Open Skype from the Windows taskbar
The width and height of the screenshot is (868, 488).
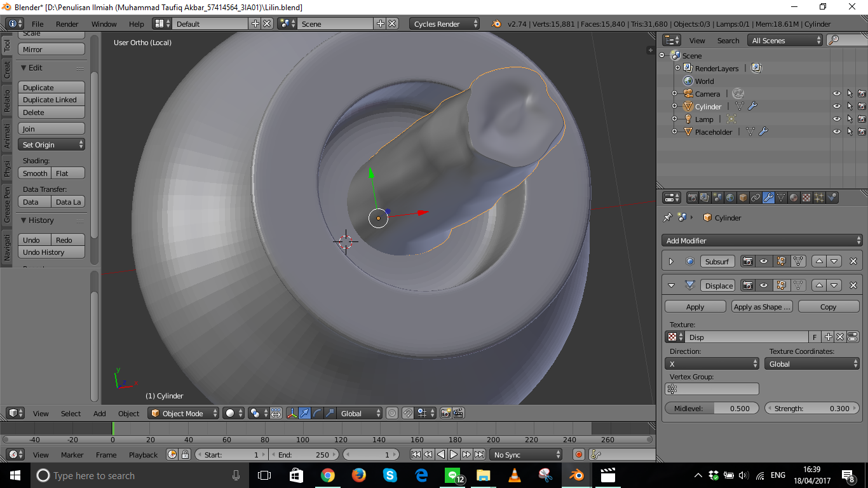[390, 475]
